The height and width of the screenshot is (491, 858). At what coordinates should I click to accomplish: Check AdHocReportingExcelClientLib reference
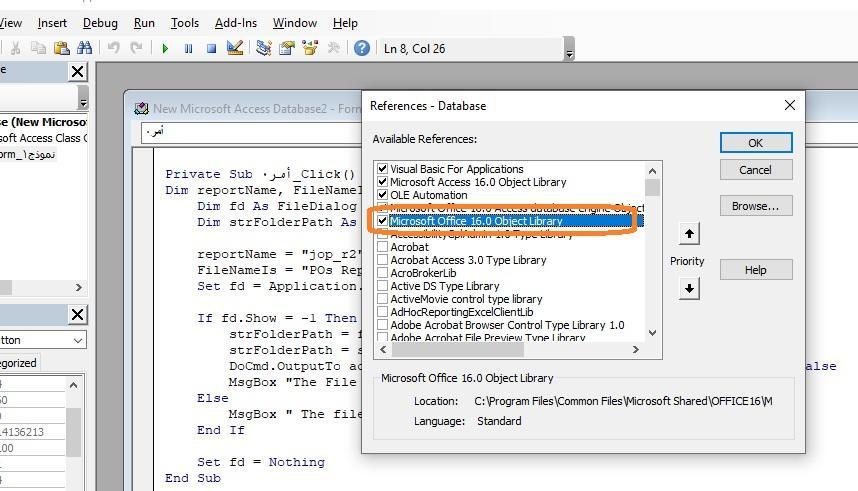pos(382,312)
